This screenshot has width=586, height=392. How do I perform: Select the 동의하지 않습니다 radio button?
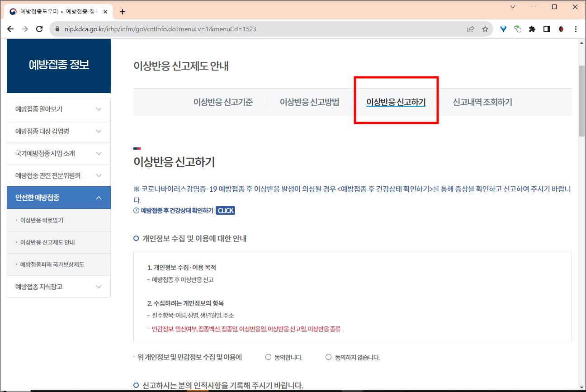(328, 357)
